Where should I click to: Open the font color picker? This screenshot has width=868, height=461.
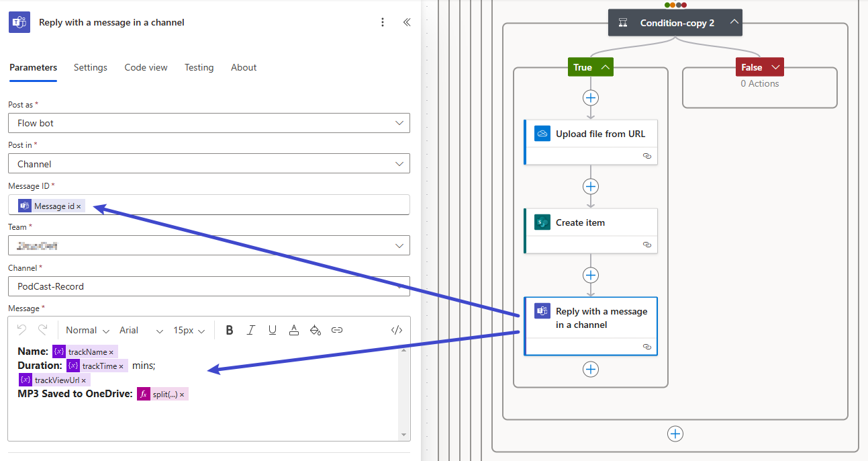[x=294, y=330]
